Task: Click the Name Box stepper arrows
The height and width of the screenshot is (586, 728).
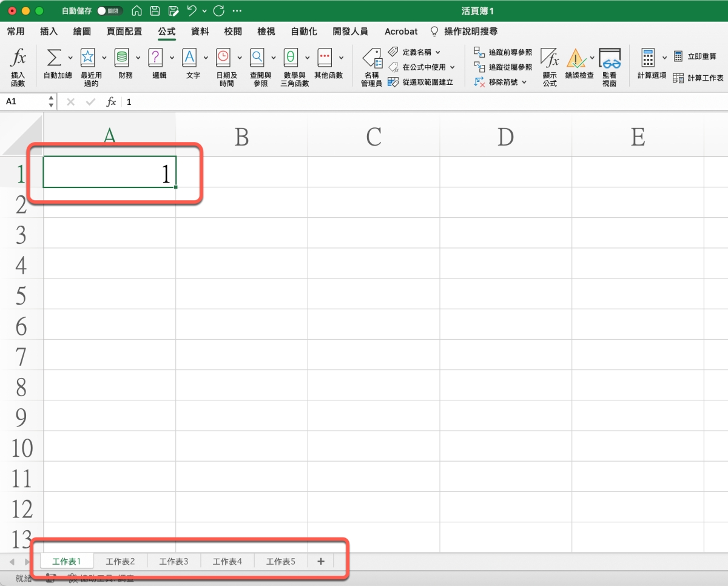Action: 51,102
